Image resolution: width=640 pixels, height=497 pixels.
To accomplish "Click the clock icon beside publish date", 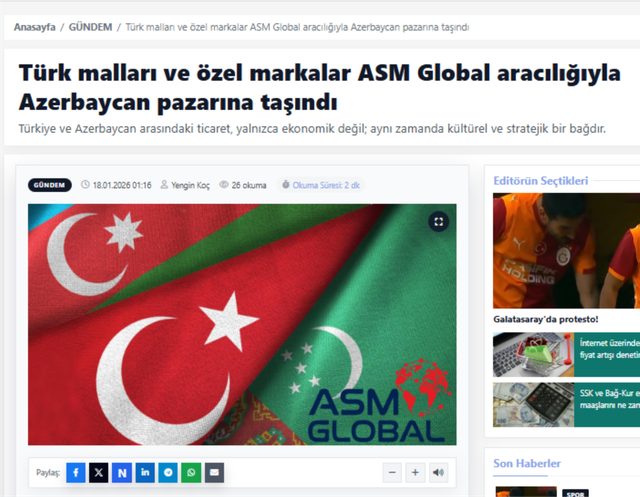I will (85, 184).
